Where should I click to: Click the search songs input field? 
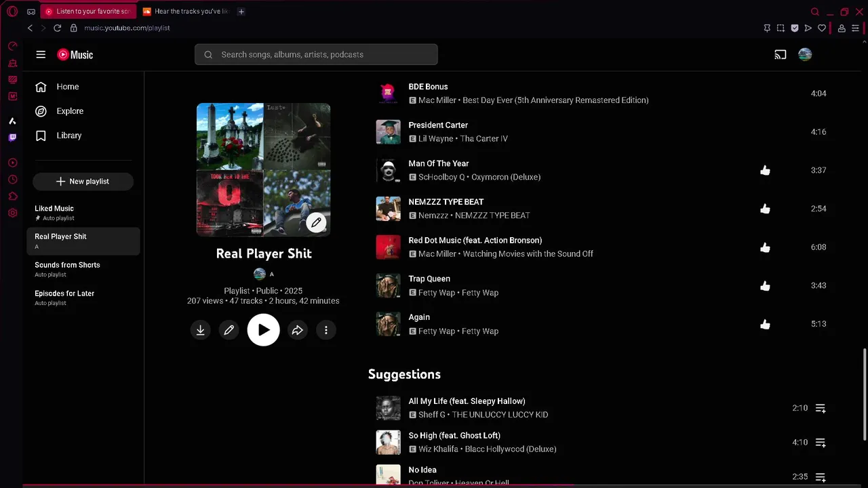316,54
